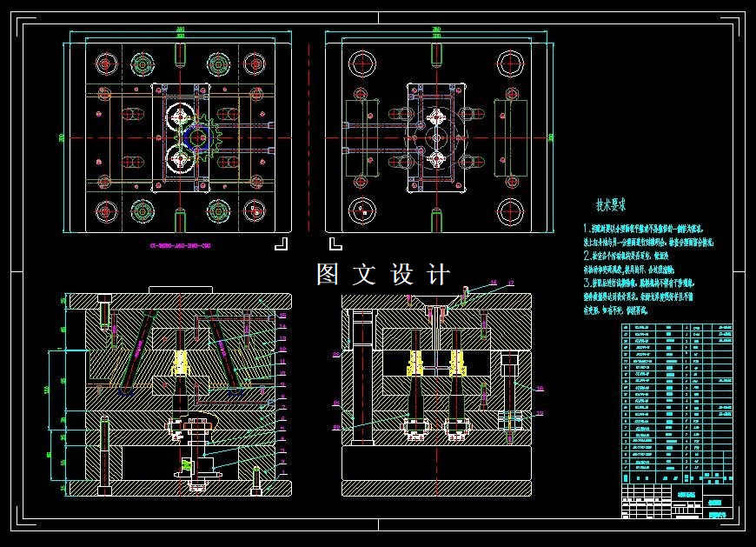The width and height of the screenshot is (756, 547).
Task: Select part balloon number 1
Action: click(x=283, y=472)
